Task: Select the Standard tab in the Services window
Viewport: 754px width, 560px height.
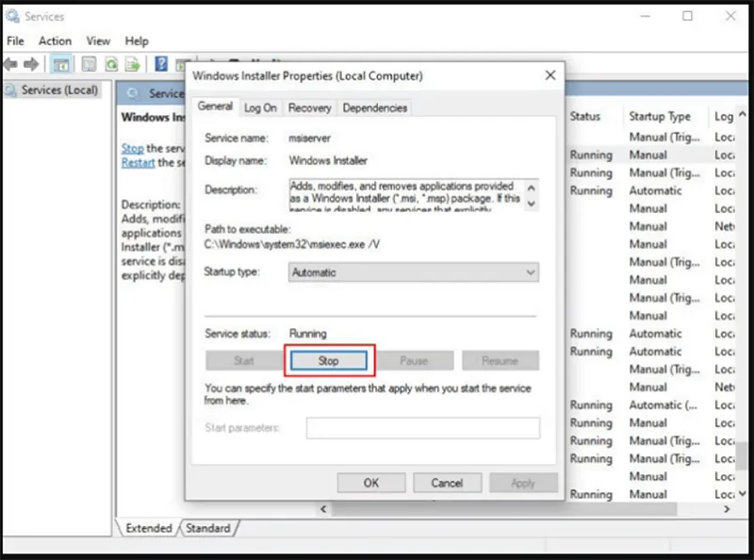Action: tap(207, 528)
